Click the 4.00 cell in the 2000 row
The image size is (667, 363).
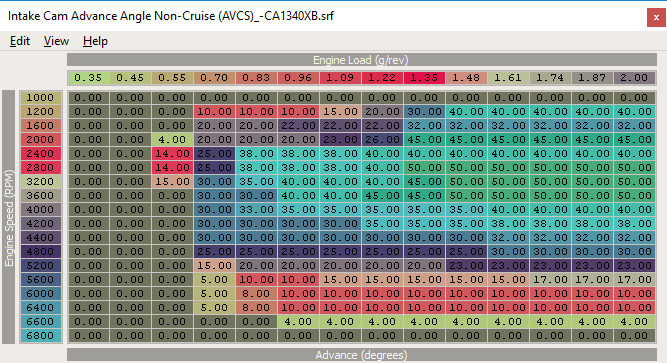pyautogui.click(x=172, y=140)
